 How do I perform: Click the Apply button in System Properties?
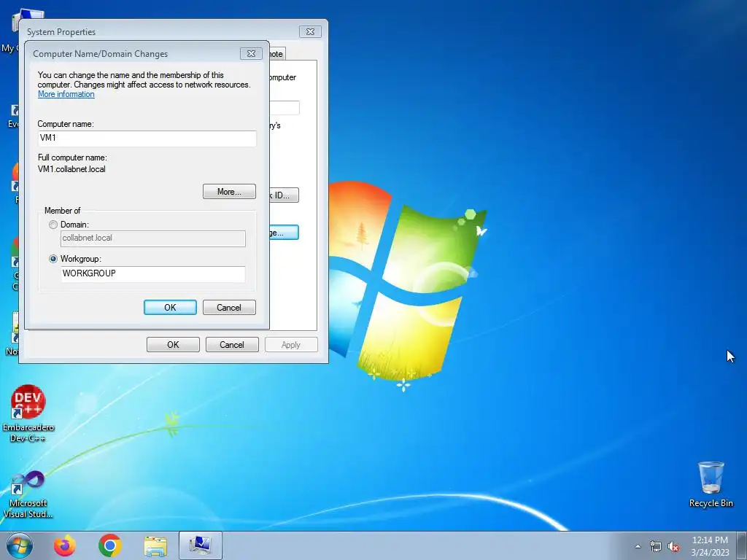[291, 345]
